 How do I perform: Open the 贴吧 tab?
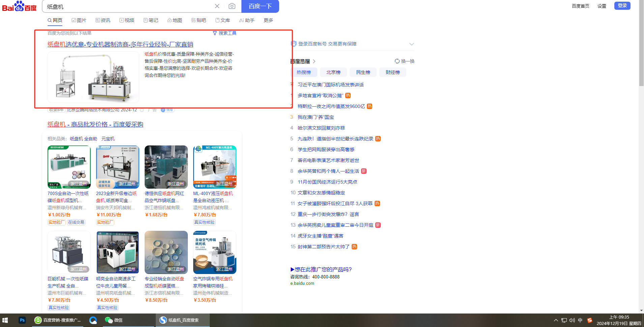pos(199,20)
